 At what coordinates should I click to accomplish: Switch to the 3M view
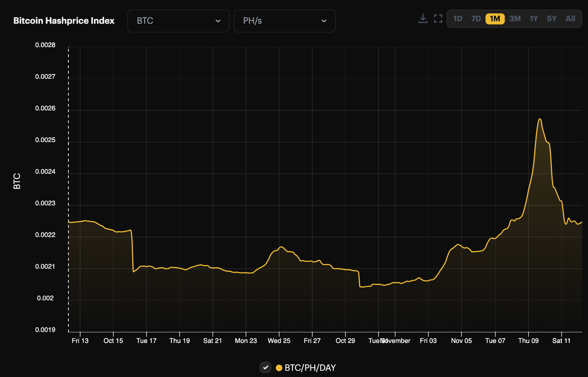(515, 18)
